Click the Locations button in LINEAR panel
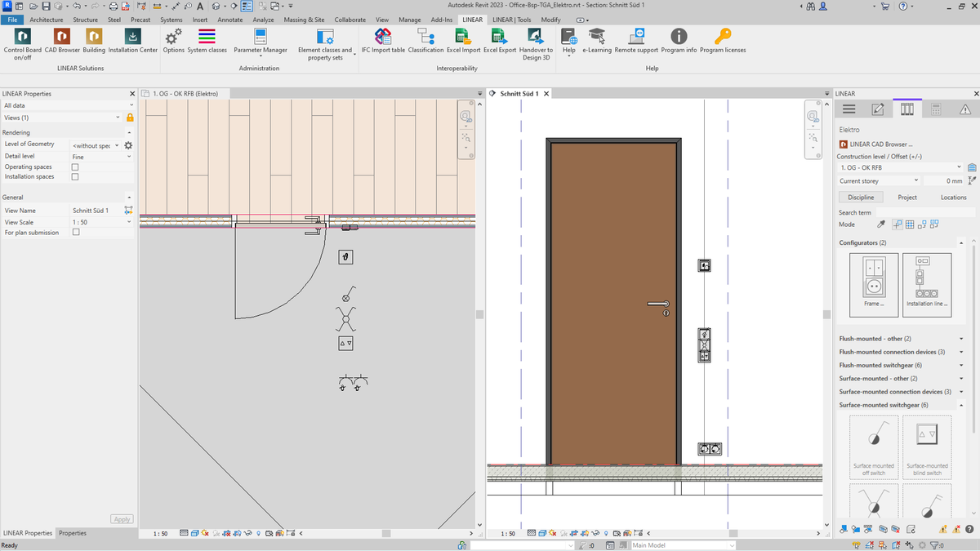Screen dimensions: 980x551 952,198
